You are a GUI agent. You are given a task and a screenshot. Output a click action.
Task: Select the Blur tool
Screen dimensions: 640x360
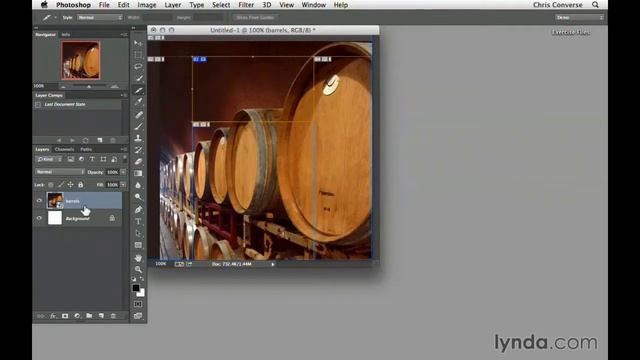pos(138,185)
